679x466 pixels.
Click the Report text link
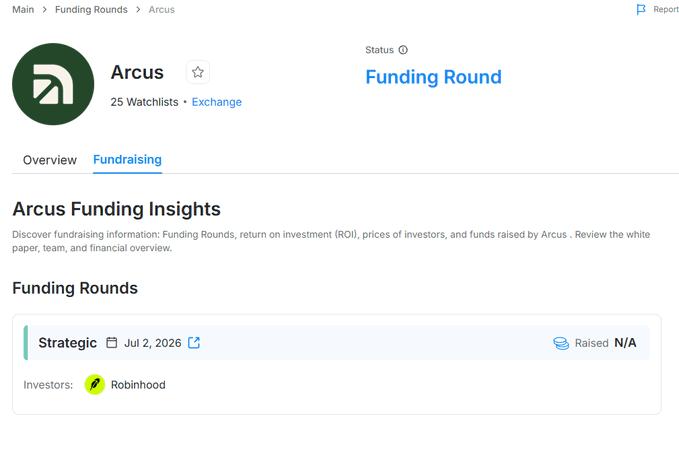pos(666,9)
